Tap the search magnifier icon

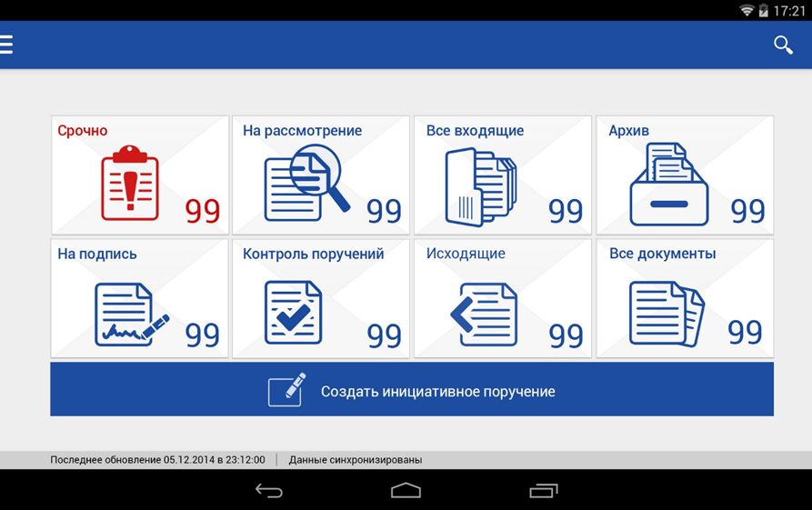(x=782, y=45)
